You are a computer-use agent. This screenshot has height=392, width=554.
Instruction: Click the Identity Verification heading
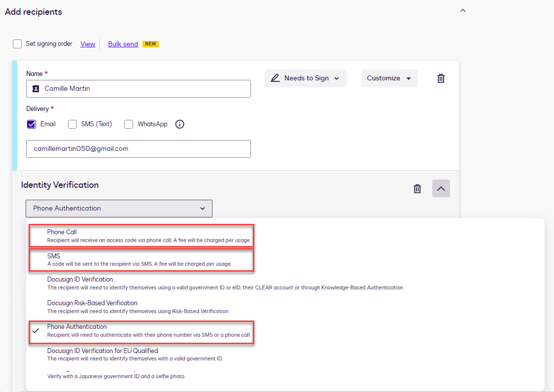(x=60, y=185)
